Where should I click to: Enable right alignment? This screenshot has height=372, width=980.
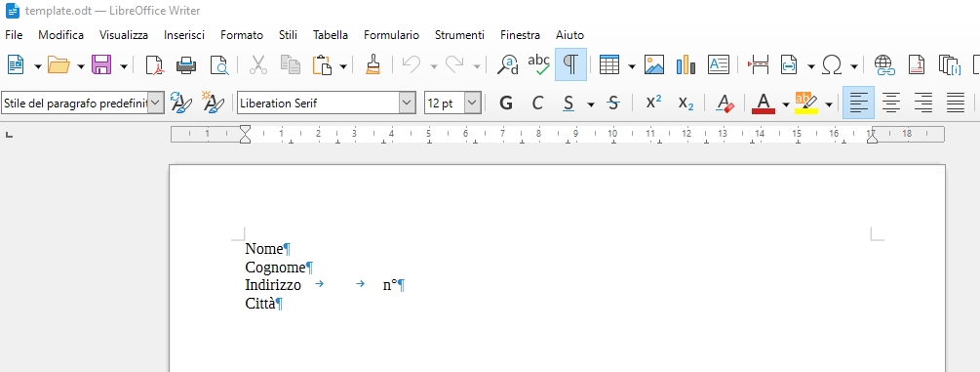(923, 103)
